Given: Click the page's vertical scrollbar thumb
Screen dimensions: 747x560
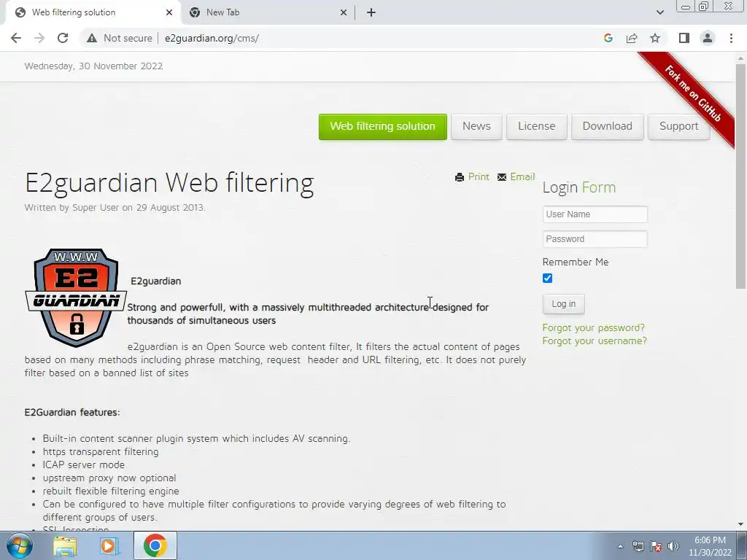Looking at the screenshot, I should pyautogui.click(x=740, y=176).
